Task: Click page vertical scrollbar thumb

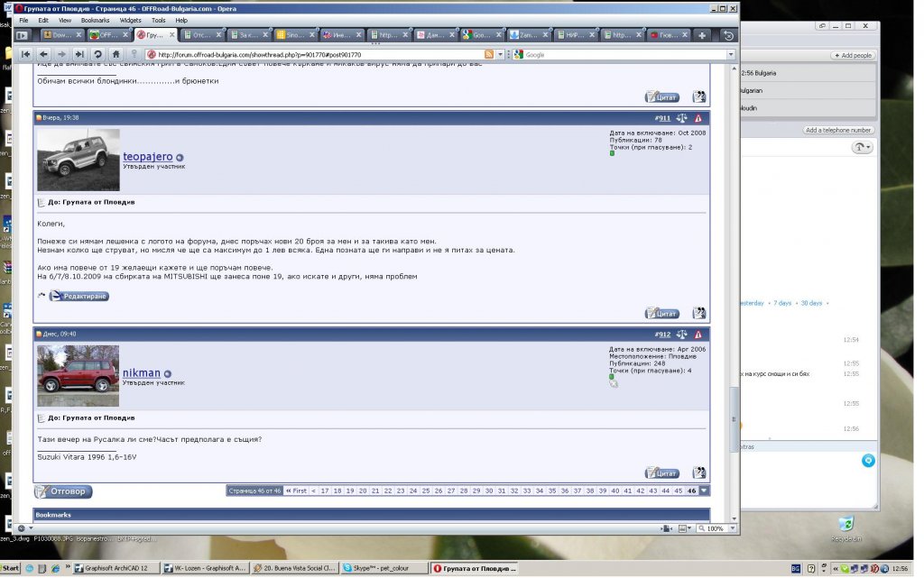Action: click(734, 419)
